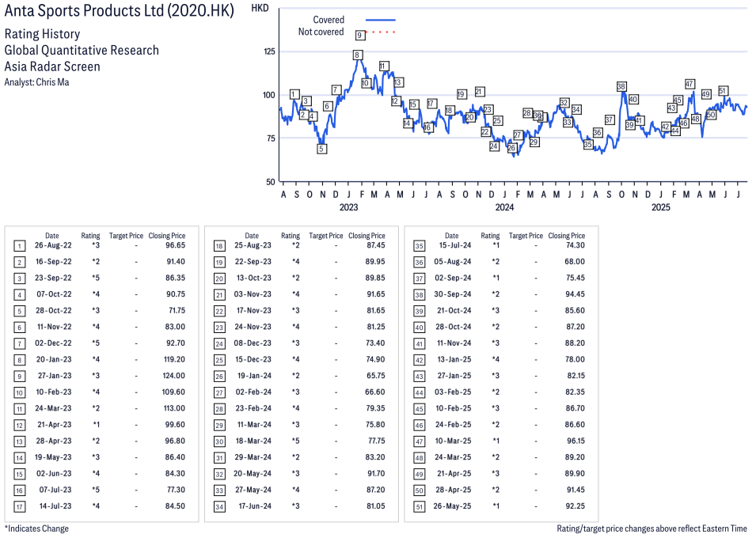Click the title 'Anta Sports Products Ltd (2020.HK)'
The height and width of the screenshot is (534, 756).
pyautogui.click(x=119, y=10)
